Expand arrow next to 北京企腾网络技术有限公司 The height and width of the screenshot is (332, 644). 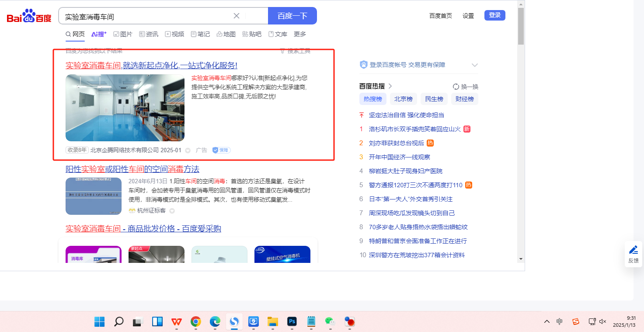(x=188, y=150)
